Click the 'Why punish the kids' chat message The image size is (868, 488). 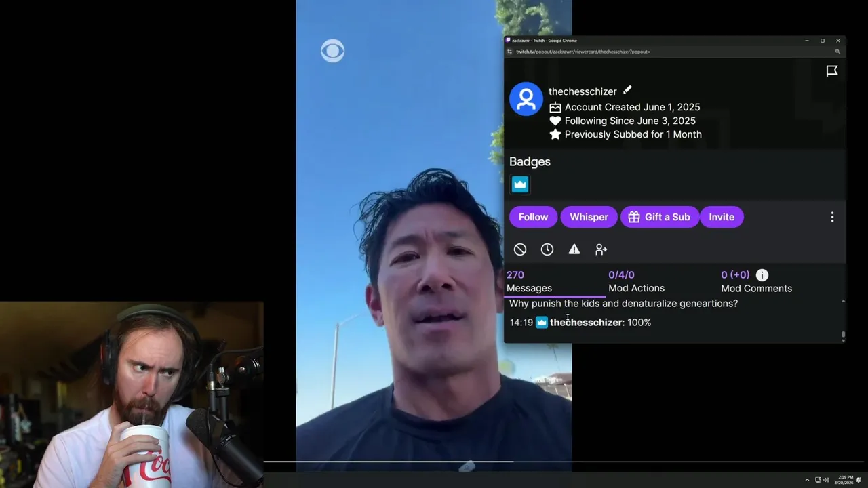point(623,304)
